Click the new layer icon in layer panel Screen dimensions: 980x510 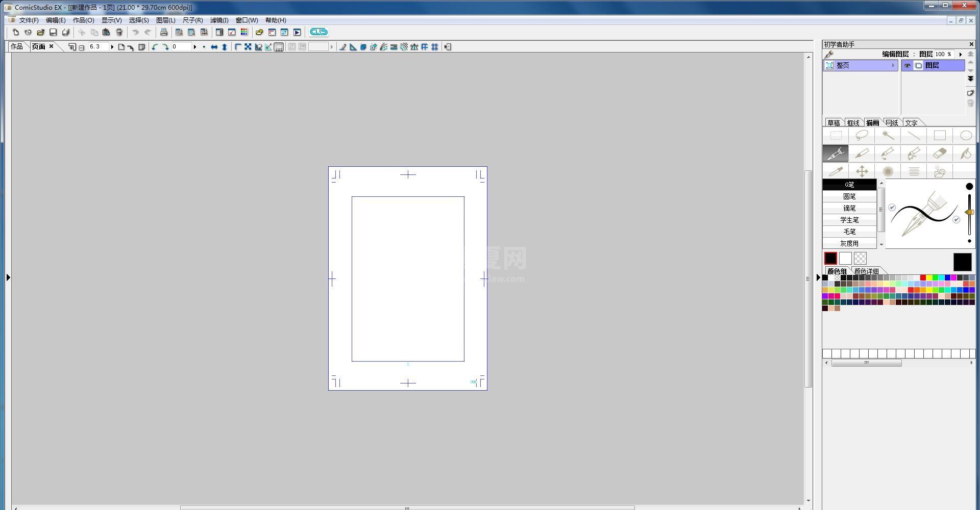[x=970, y=93]
